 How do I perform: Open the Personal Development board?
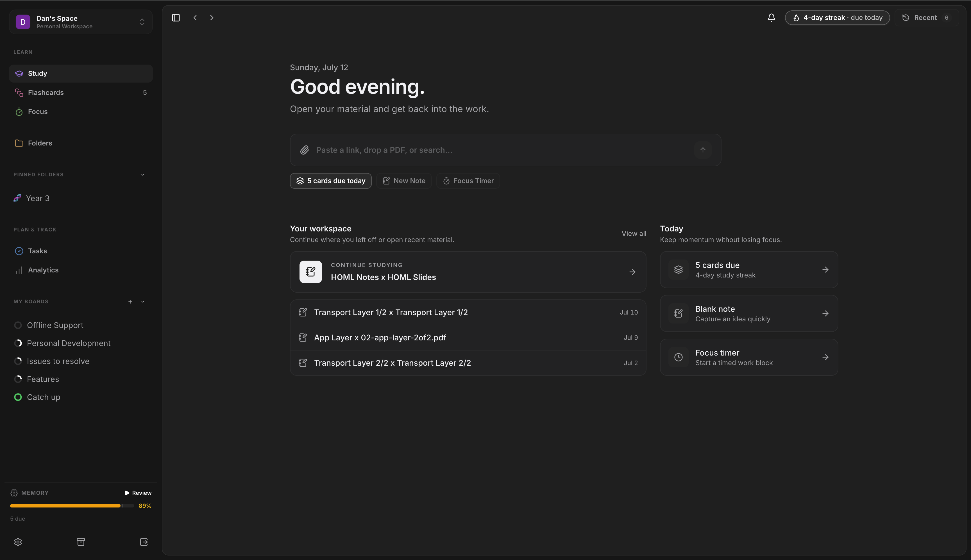81,343
